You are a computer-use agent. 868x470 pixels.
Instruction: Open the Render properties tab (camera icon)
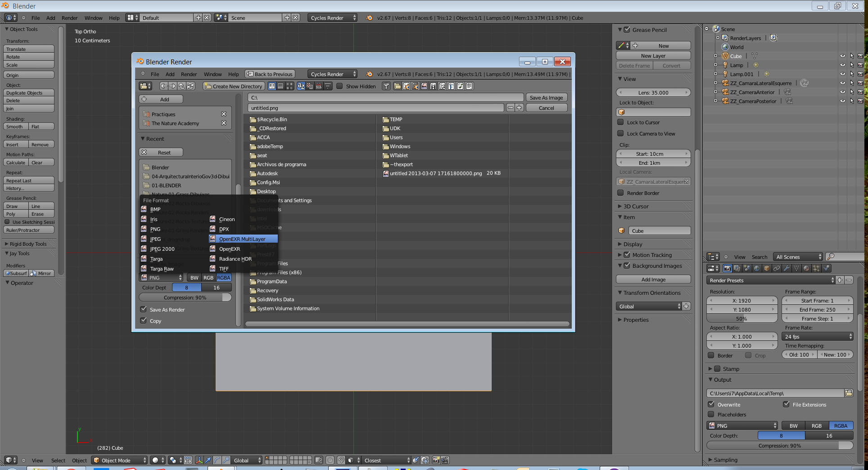[x=727, y=268]
